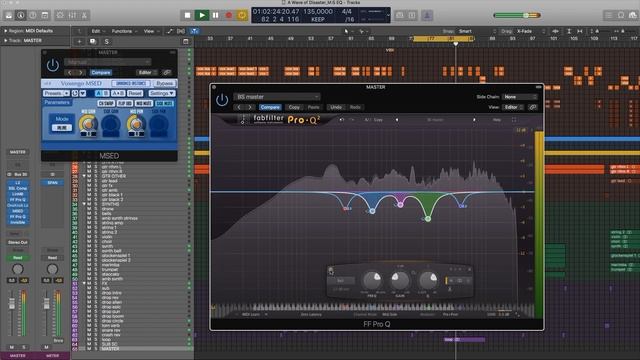
Task: Click Bypass in Voxengo MSED
Action: coord(164,83)
